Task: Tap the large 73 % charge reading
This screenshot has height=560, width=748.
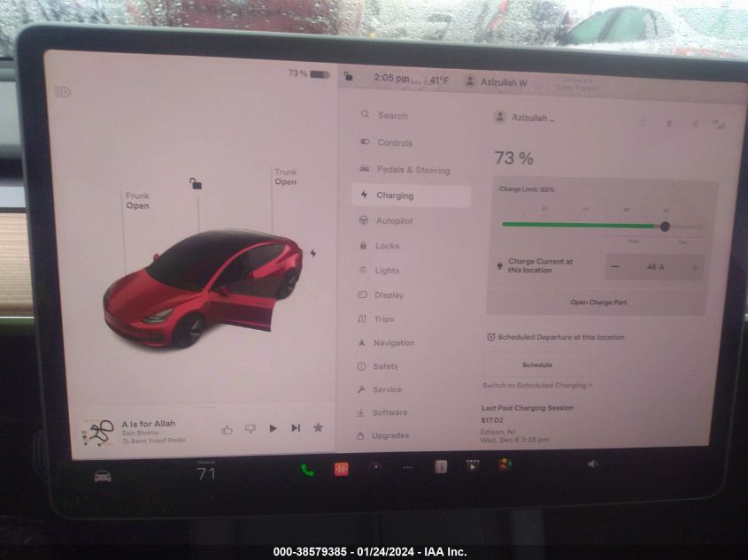Action: coord(513,157)
